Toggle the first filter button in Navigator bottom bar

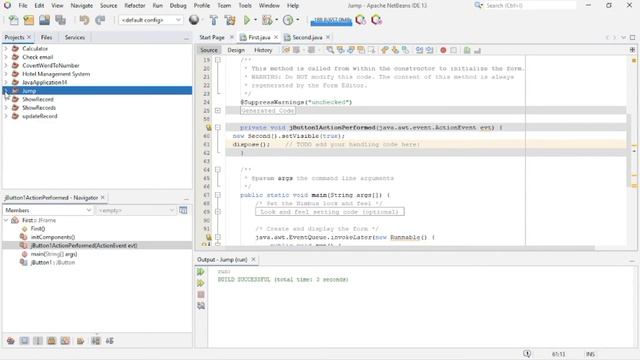11,341
